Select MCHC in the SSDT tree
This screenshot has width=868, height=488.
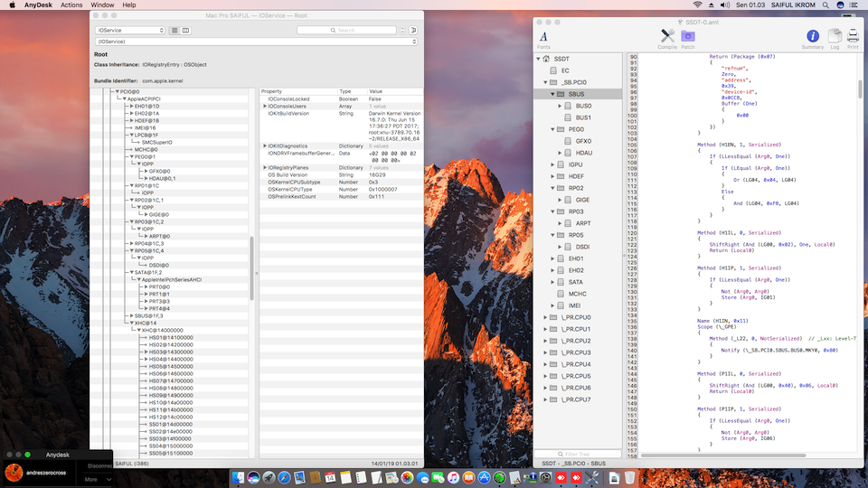pyautogui.click(x=578, y=294)
